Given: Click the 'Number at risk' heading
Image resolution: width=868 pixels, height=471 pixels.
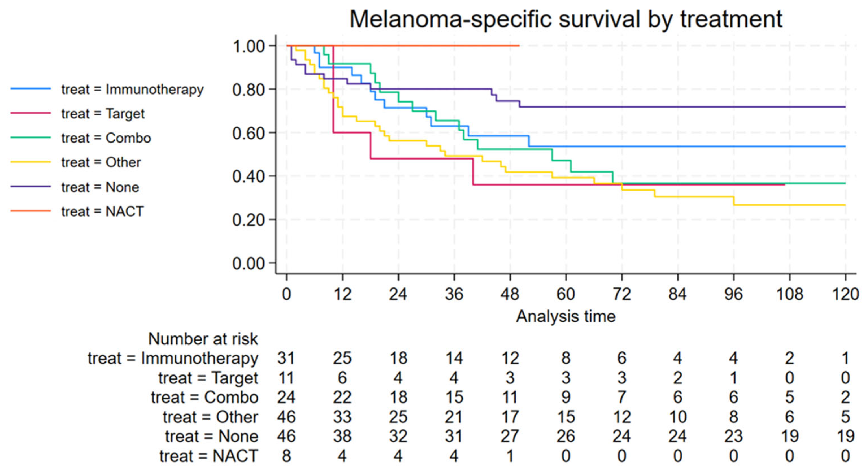Looking at the screenshot, I should coord(203,339).
